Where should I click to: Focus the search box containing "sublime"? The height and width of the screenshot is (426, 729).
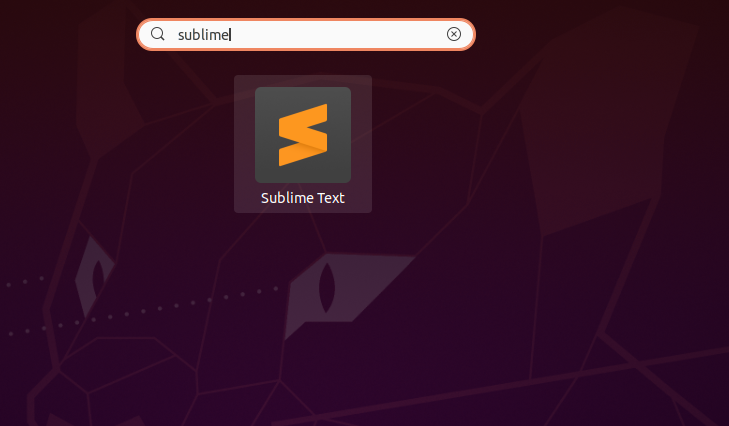tap(306, 34)
